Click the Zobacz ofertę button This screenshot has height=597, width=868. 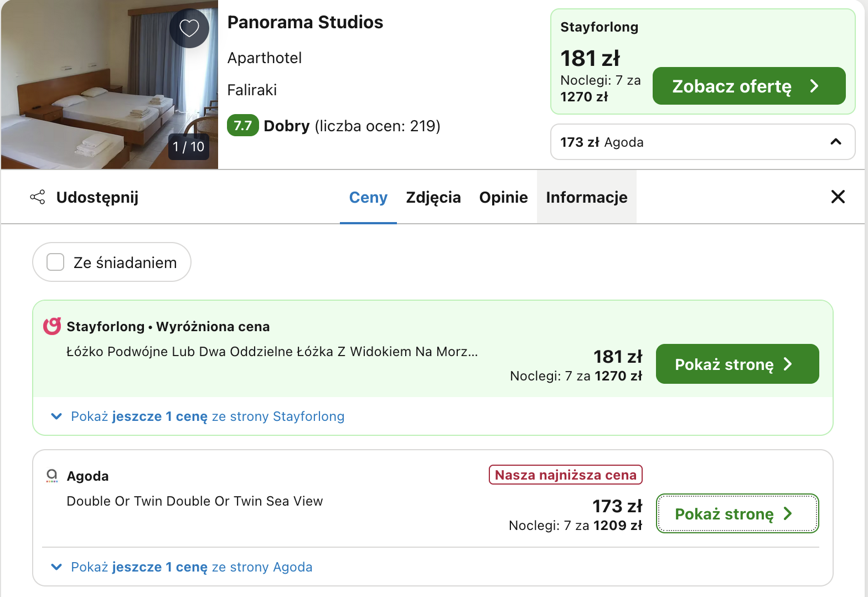pyautogui.click(x=749, y=86)
